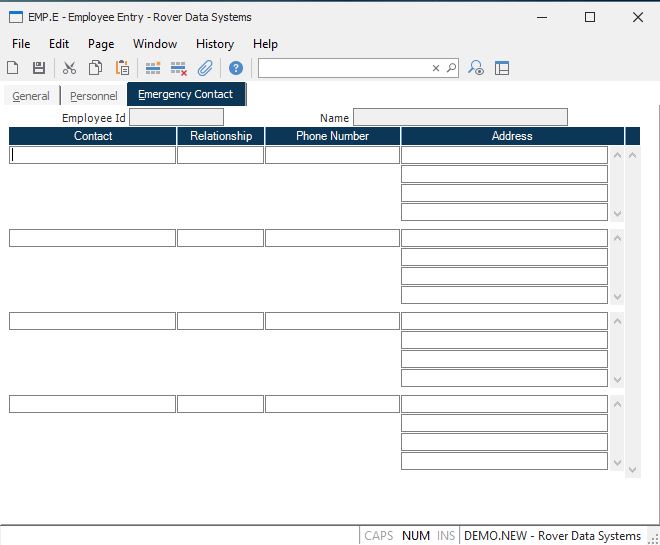Click the Save icon in toolbar
The height and width of the screenshot is (545, 660).
click(39, 68)
